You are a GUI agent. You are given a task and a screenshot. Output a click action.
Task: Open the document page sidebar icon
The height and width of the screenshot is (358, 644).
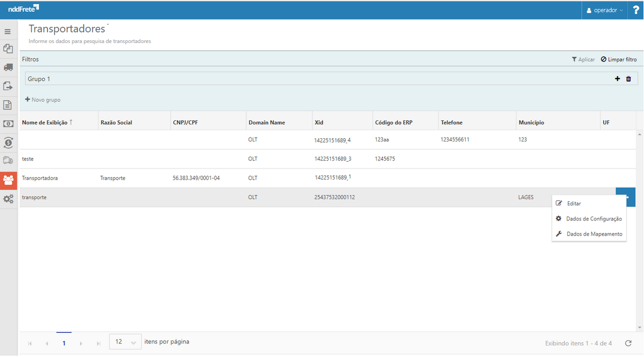[x=8, y=105]
